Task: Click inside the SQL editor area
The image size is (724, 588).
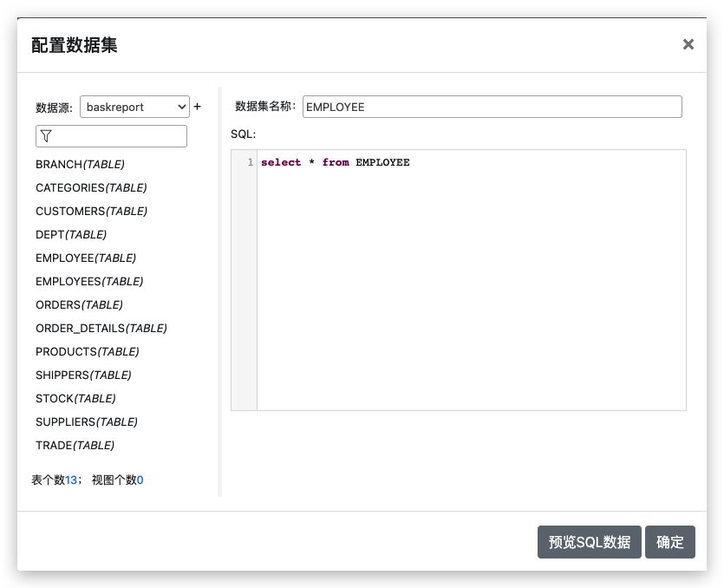Action: [x=471, y=280]
